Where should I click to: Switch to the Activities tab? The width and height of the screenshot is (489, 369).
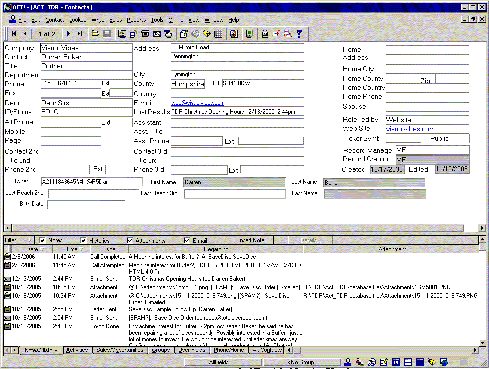pyautogui.click(x=77, y=350)
